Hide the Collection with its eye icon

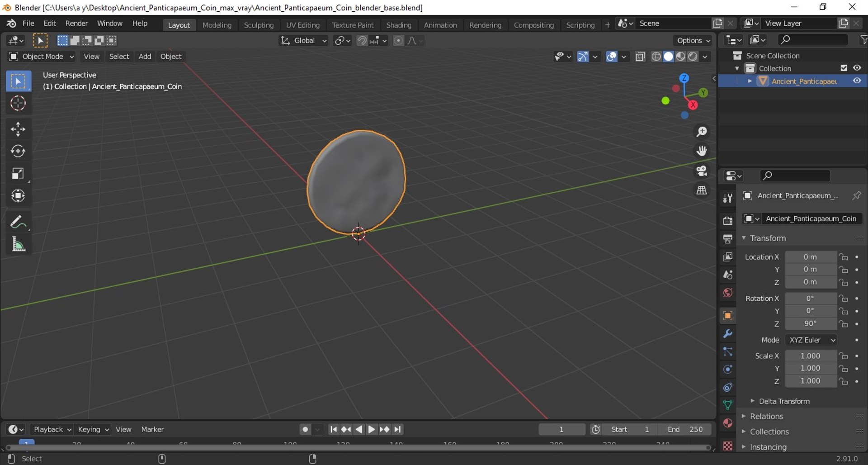857,68
